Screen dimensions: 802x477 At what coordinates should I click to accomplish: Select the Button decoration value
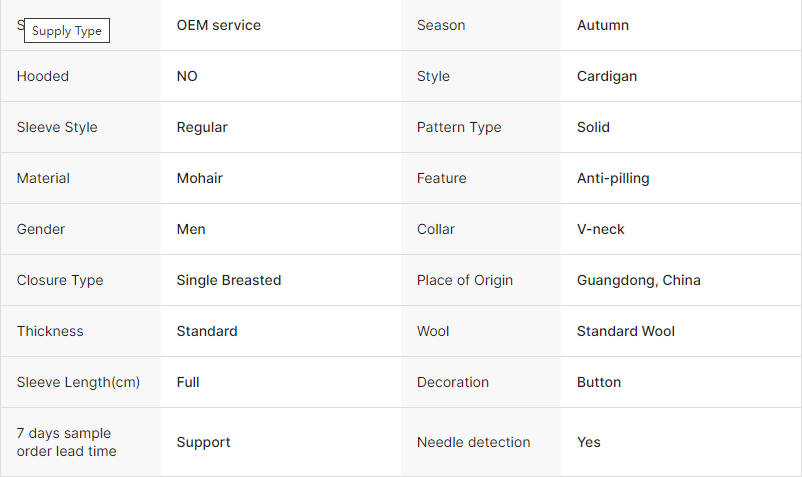(x=598, y=382)
